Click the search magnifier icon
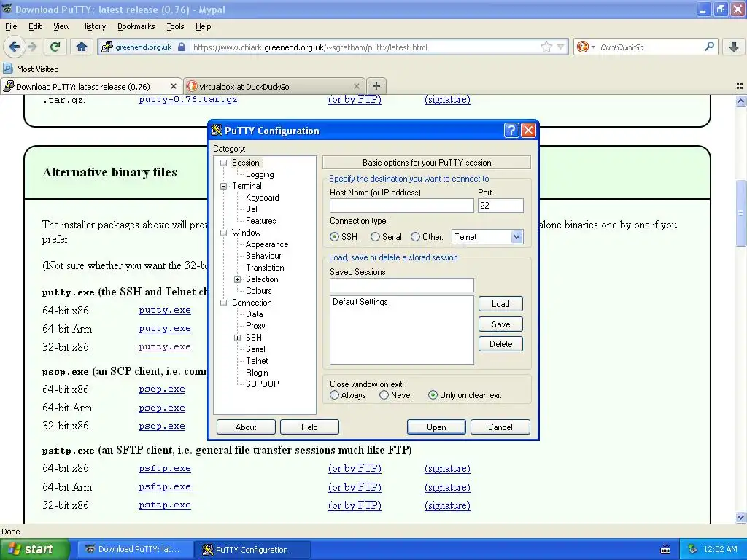747x560 pixels. (x=709, y=47)
